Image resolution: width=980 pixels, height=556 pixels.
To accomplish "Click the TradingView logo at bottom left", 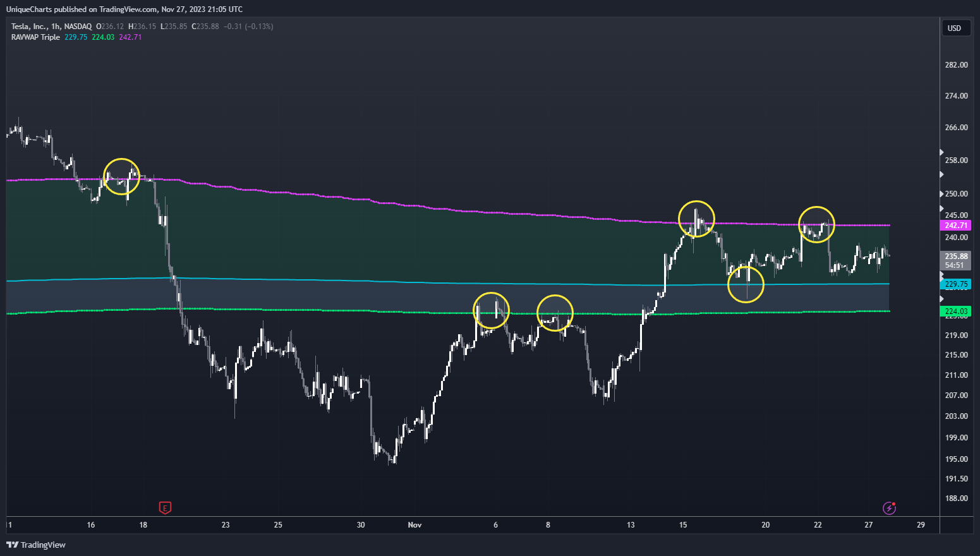I will click(36, 545).
